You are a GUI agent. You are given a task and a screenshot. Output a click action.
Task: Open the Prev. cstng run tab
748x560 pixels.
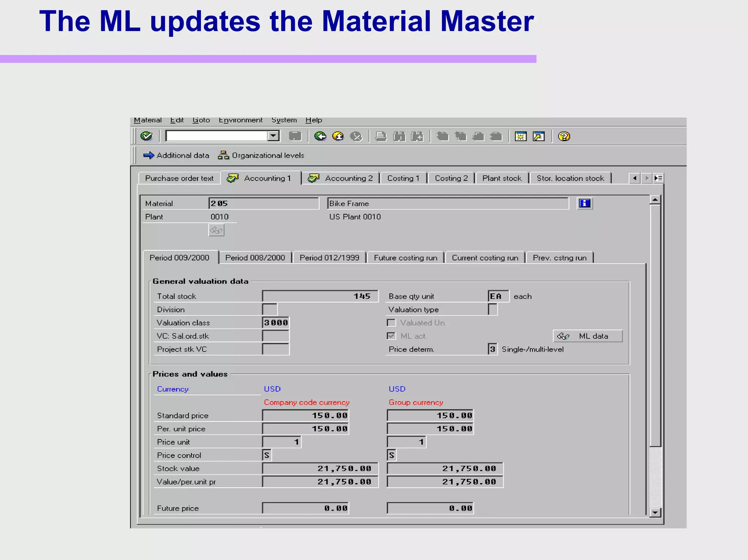(x=560, y=258)
